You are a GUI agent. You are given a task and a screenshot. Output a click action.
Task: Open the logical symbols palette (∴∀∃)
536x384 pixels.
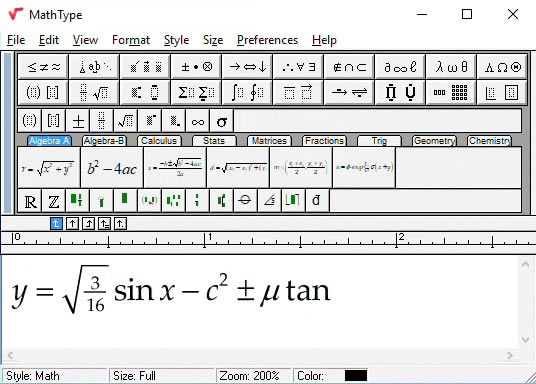pyautogui.click(x=298, y=66)
